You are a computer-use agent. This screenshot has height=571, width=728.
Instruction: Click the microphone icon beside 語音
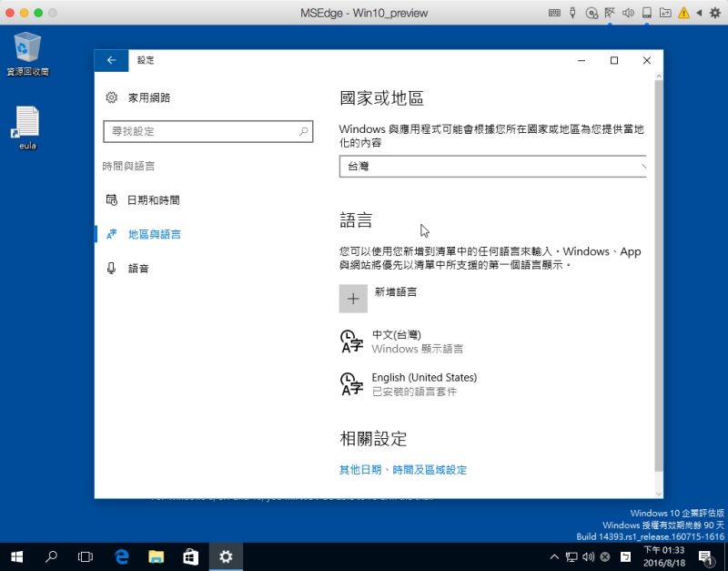[x=111, y=269]
